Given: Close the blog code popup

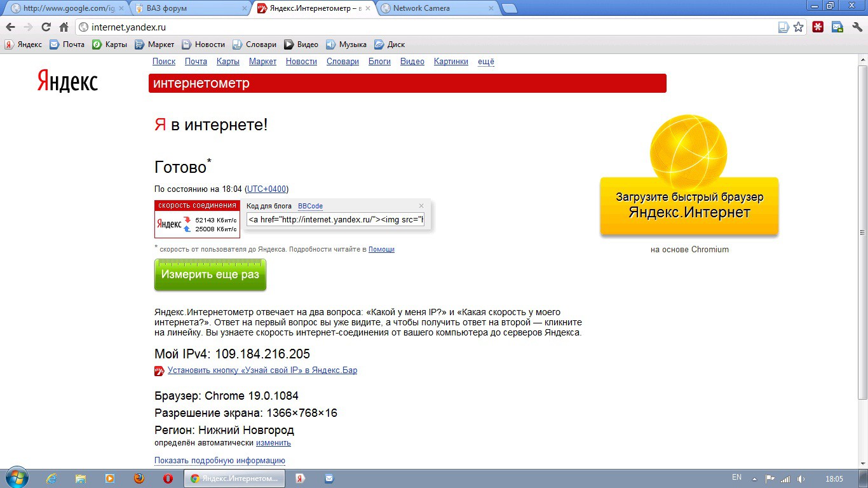Looking at the screenshot, I should pyautogui.click(x=421, y=206).
